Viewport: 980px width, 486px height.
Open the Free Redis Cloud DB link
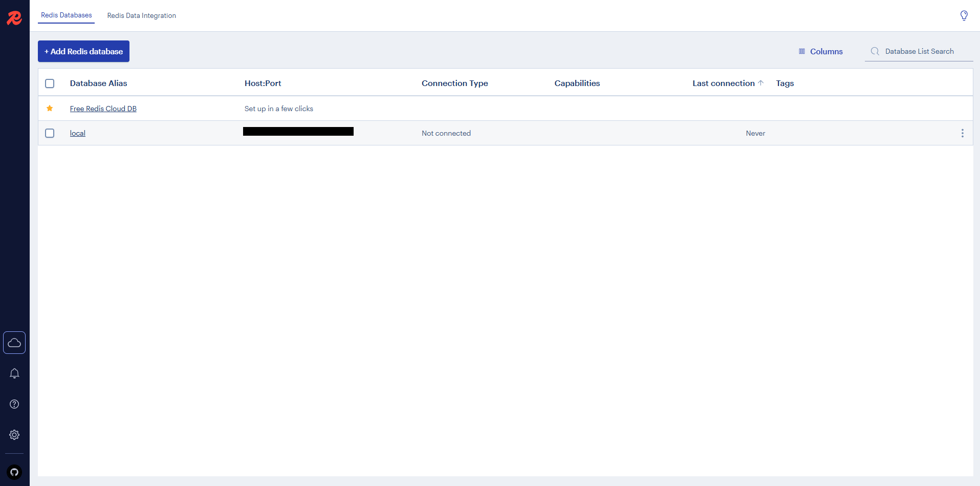pos(103,109)
